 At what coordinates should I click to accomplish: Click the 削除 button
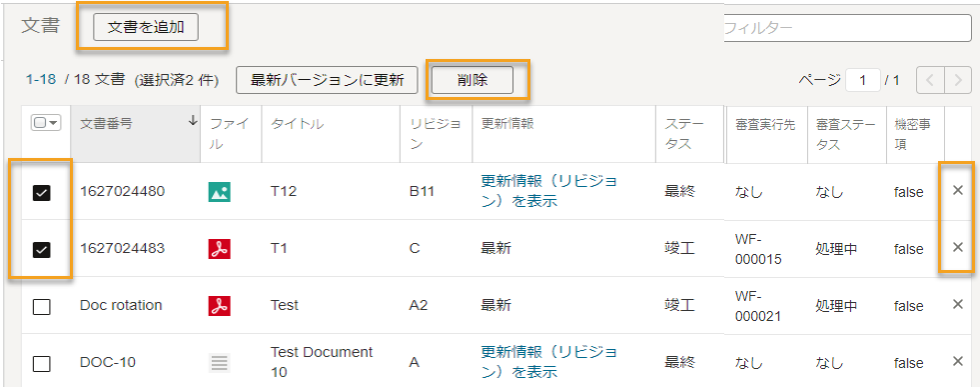473,81
